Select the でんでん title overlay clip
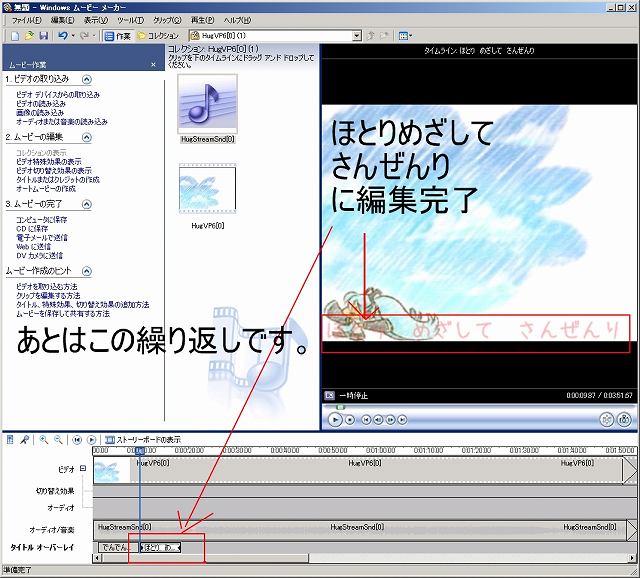The width and height of the screenshot is (640, 578). click(x=118, y=547)
